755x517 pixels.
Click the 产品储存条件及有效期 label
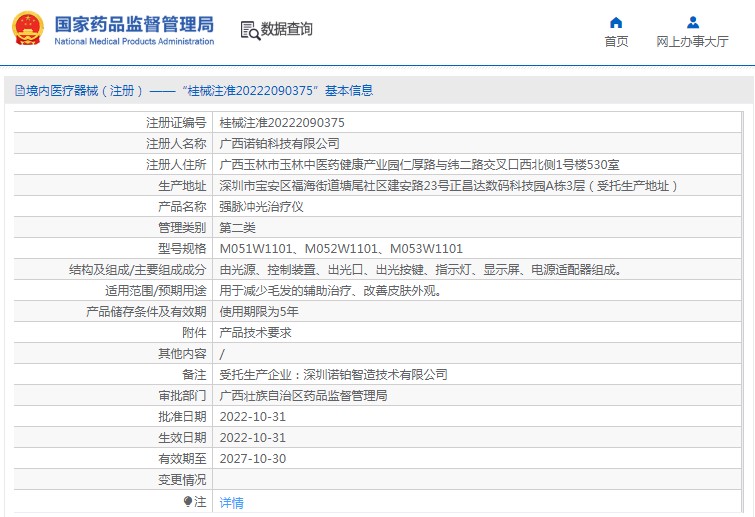click(x=146, y=312)
